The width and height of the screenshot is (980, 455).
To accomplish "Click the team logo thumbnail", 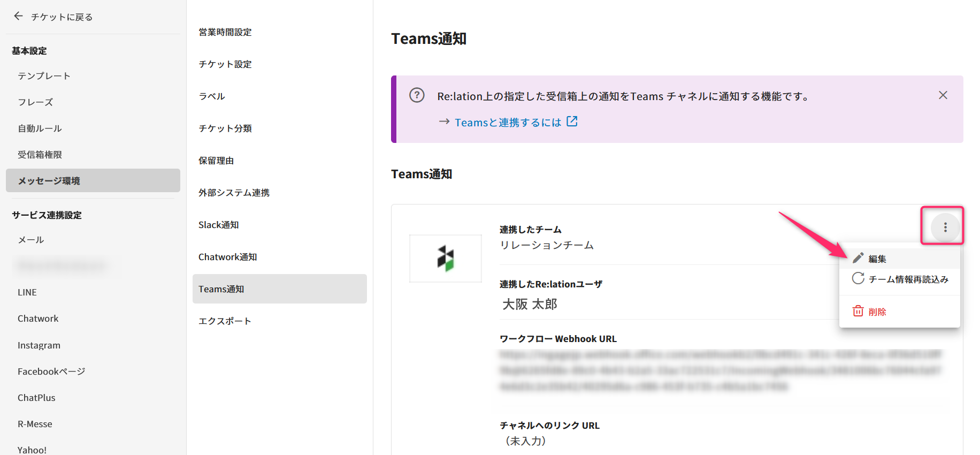I will click(446, 259).
